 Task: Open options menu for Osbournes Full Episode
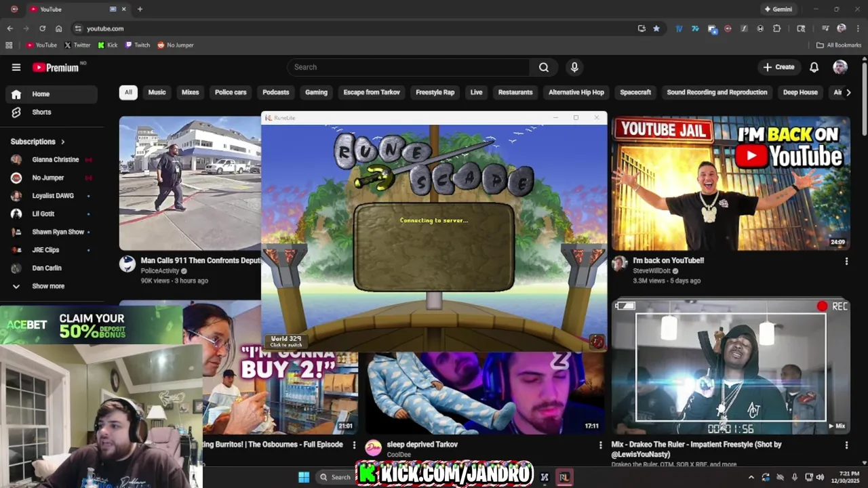354,445
